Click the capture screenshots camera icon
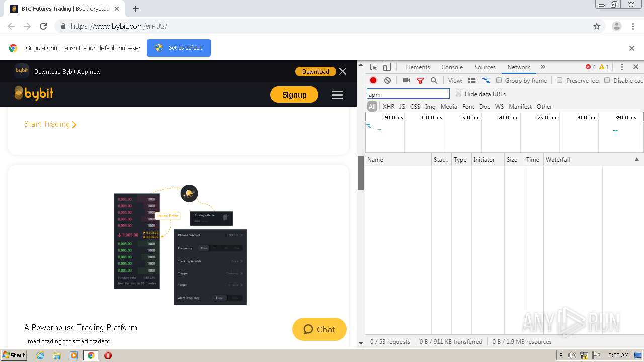 (406, 80)
